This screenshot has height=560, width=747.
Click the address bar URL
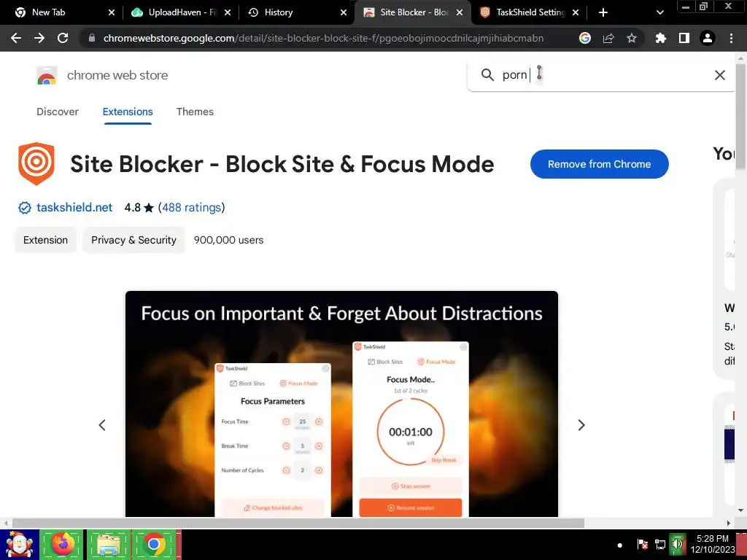click(323, 38)
